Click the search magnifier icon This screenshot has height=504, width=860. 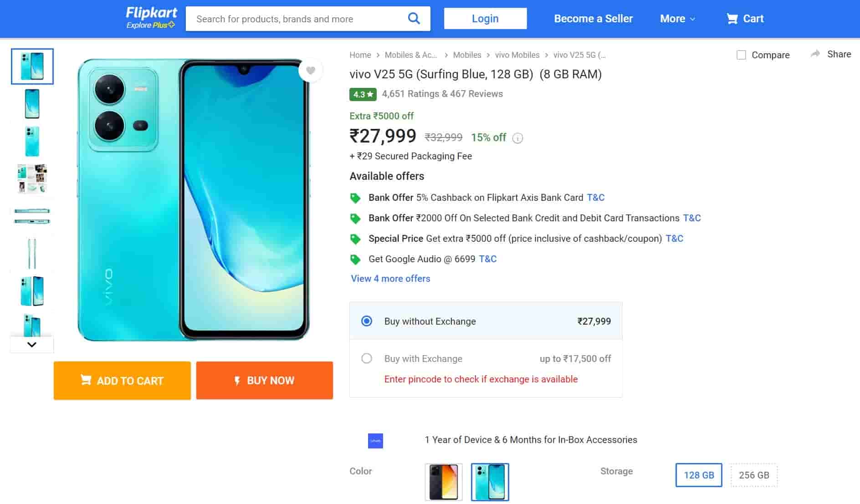(x=414, y=19)
